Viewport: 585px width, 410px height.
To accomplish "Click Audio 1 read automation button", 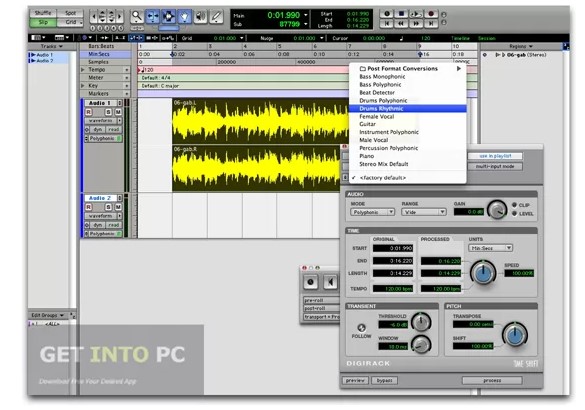I will point(114,129).
